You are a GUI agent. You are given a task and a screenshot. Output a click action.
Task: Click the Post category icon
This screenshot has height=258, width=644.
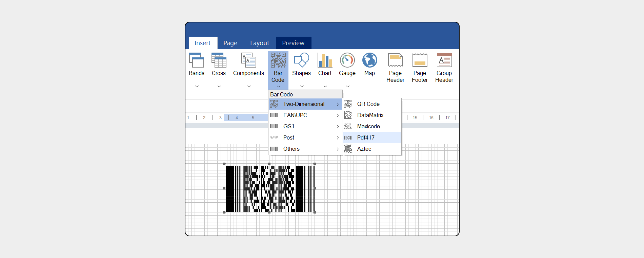pos(274,137)
